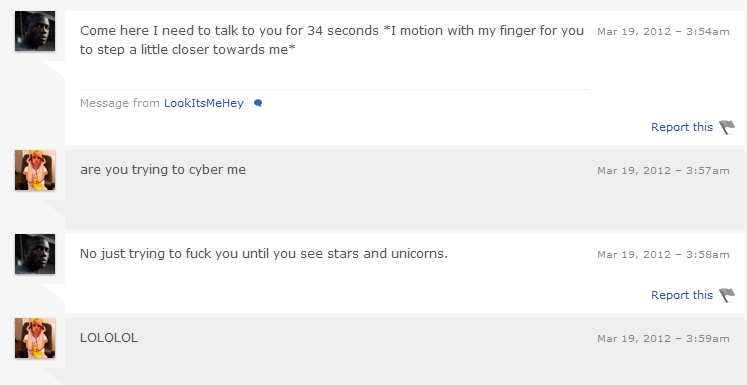The height and width of the screenshot is (385, 747).
Task: Click the Mar 19, 2012 – 3:58am timestamp
Action: click(x=663, y=254)
